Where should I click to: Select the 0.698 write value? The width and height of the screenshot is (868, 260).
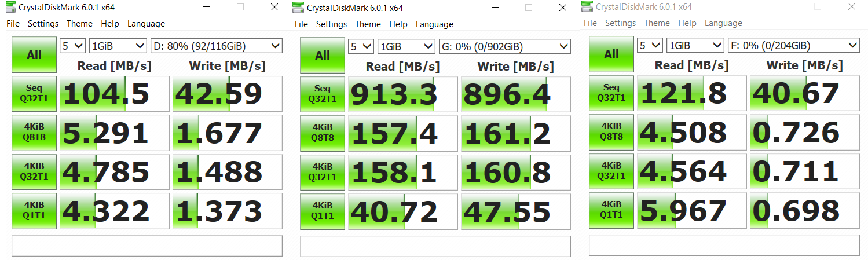point(804,210)
